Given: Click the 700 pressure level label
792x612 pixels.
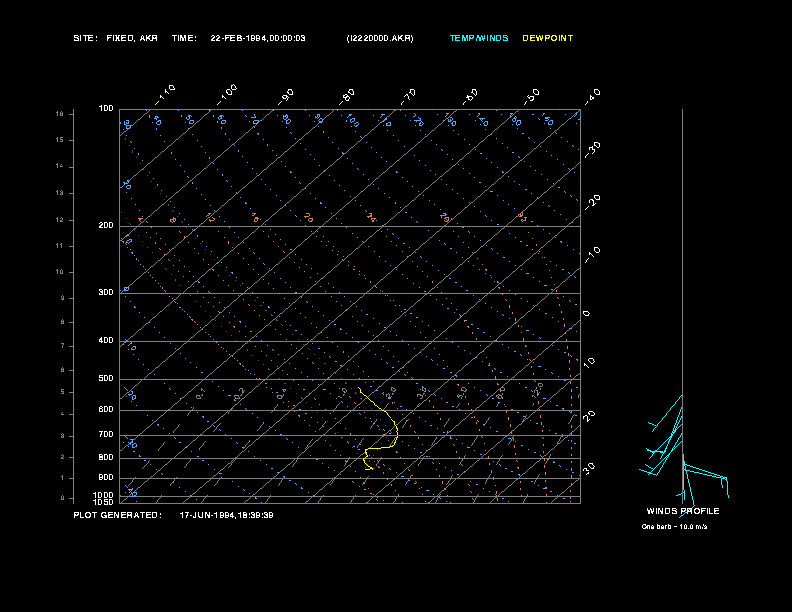Looking at the screenshot, I should pyautogui.click(x=106, y=434).
